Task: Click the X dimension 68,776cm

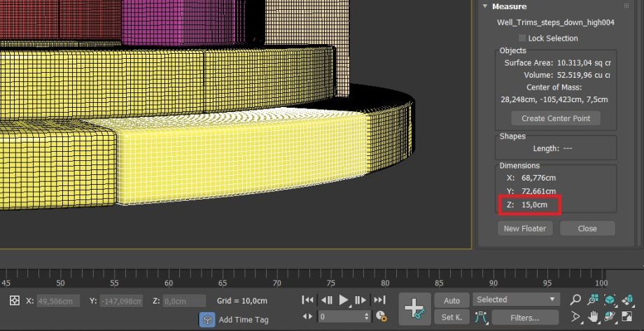Action: (538, 178)
